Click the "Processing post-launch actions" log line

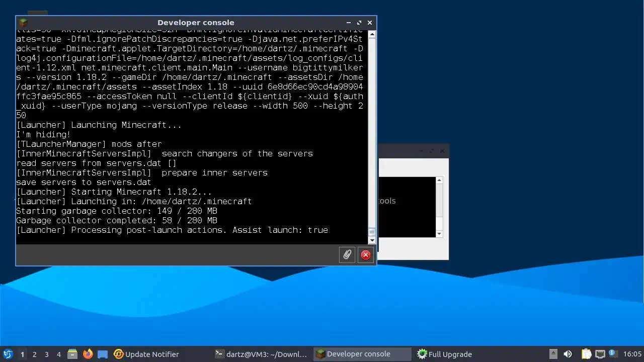point(172,230)
